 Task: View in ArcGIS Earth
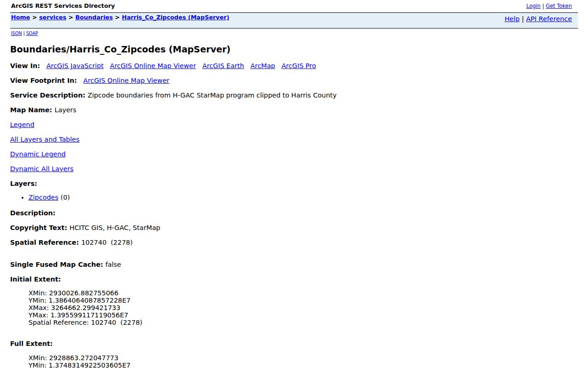223,66
